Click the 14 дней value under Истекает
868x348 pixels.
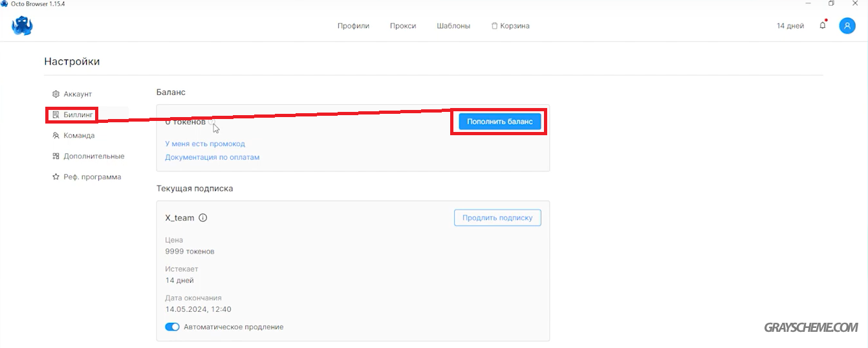coord(179,281)
